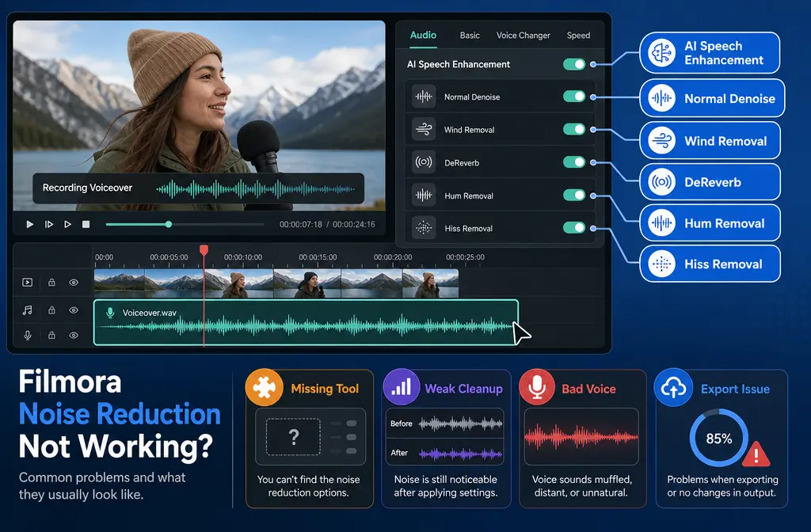Click the After waveform in Weak Cleanup card
The image size is (811, 532).
click(460, 454)
